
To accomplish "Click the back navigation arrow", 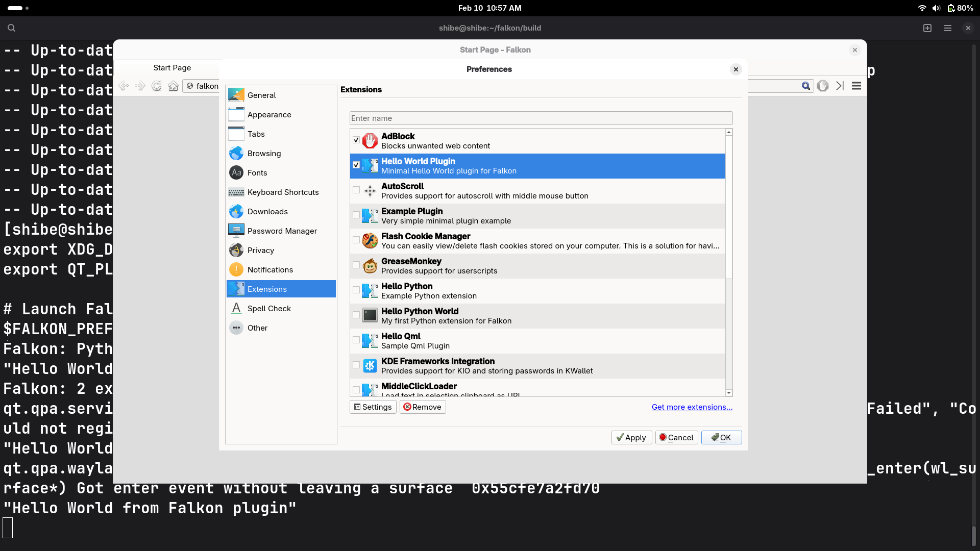I will [123, 86].
